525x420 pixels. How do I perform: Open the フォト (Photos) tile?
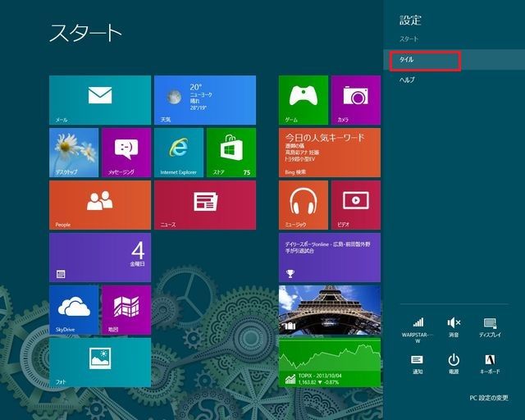tap(100, 363)
